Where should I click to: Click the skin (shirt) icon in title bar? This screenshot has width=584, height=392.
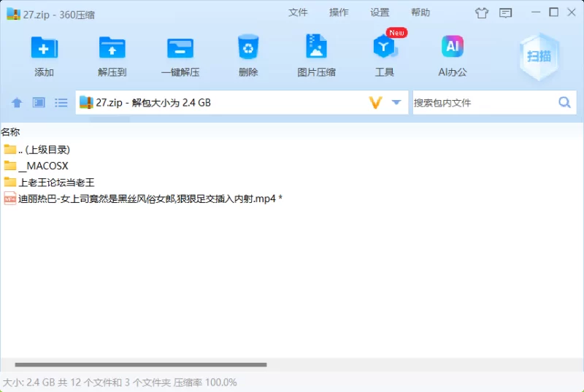pos(481,12)
